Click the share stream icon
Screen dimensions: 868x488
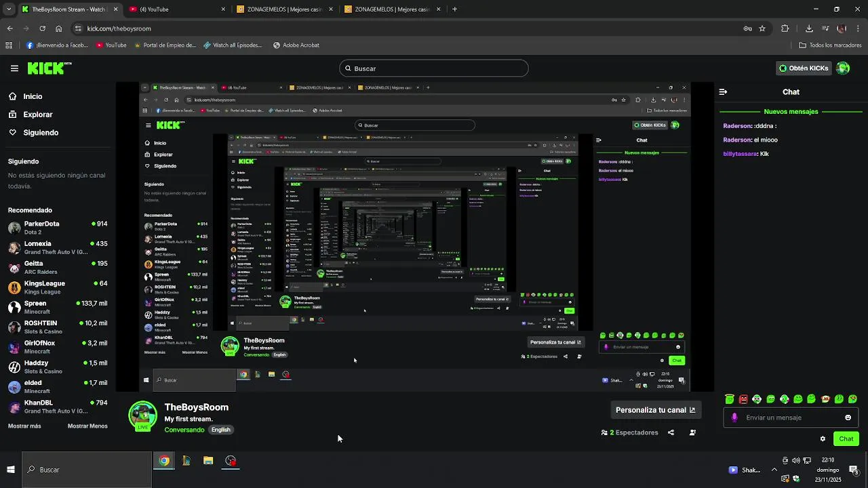pos(671,432)
